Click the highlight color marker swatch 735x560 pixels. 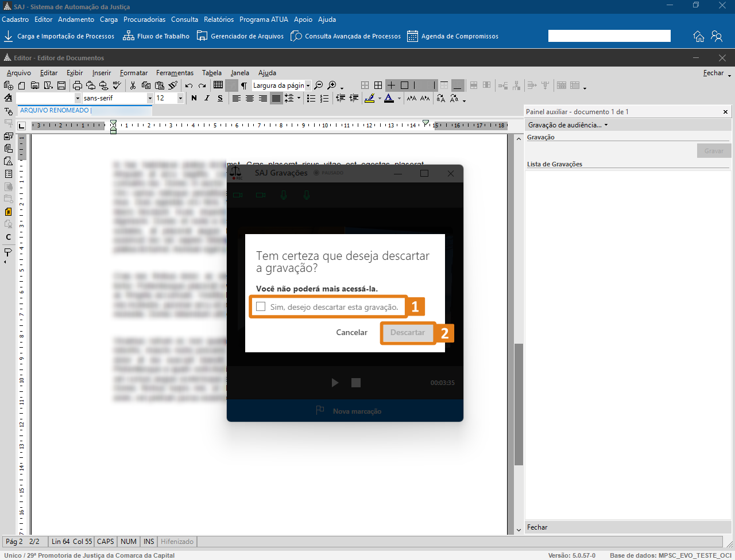369,98
